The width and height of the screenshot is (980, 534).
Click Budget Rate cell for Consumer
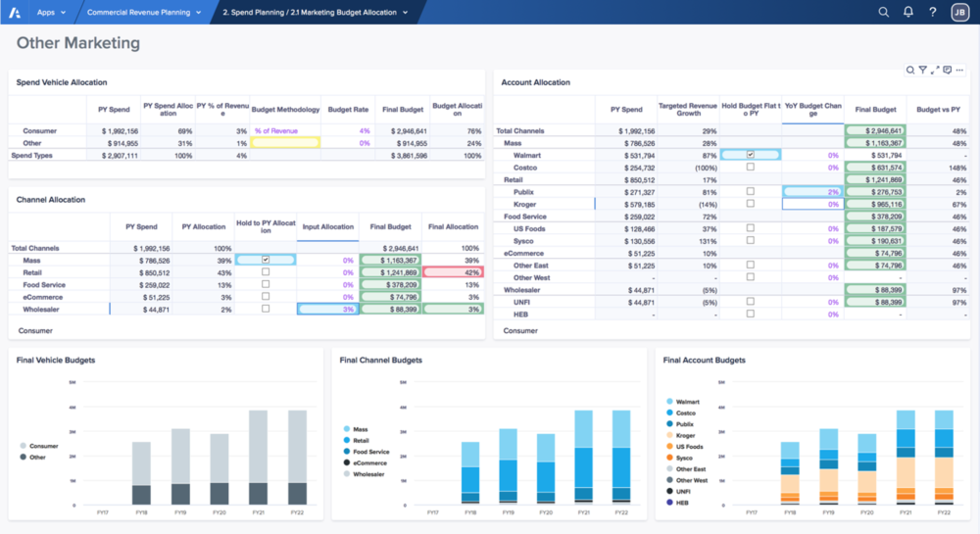pos(348,131)
